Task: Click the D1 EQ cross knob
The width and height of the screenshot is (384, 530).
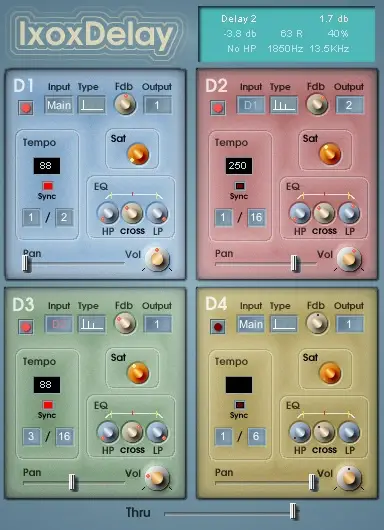Action: 132,213
